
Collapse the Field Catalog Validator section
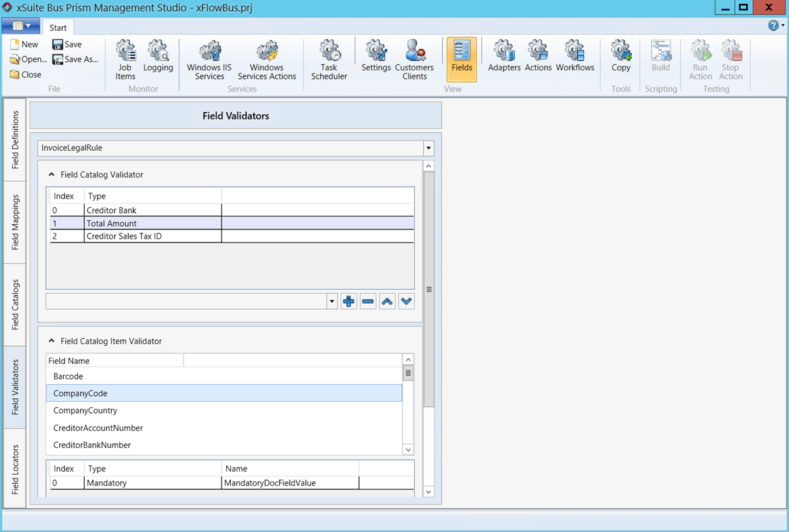click(51, 175)
